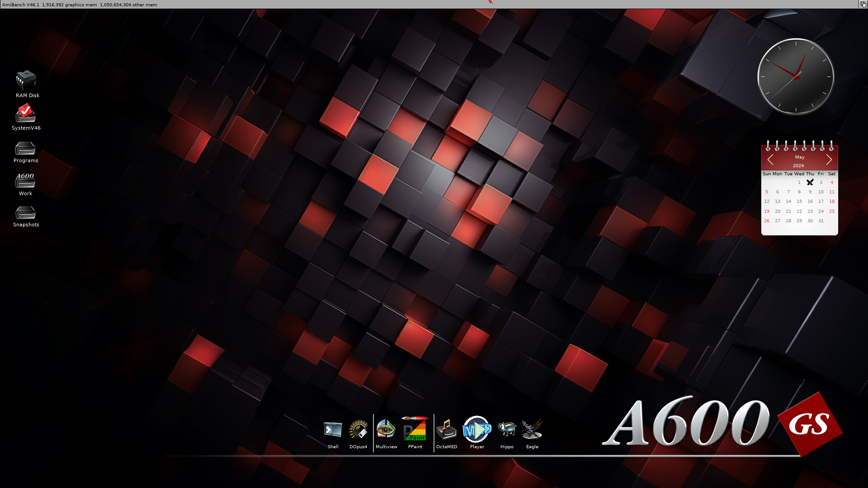This screenshot has height=488, width=868.
Task: Go to previous month in calendar
Action: pyautogui.click(x=770, y=160)
